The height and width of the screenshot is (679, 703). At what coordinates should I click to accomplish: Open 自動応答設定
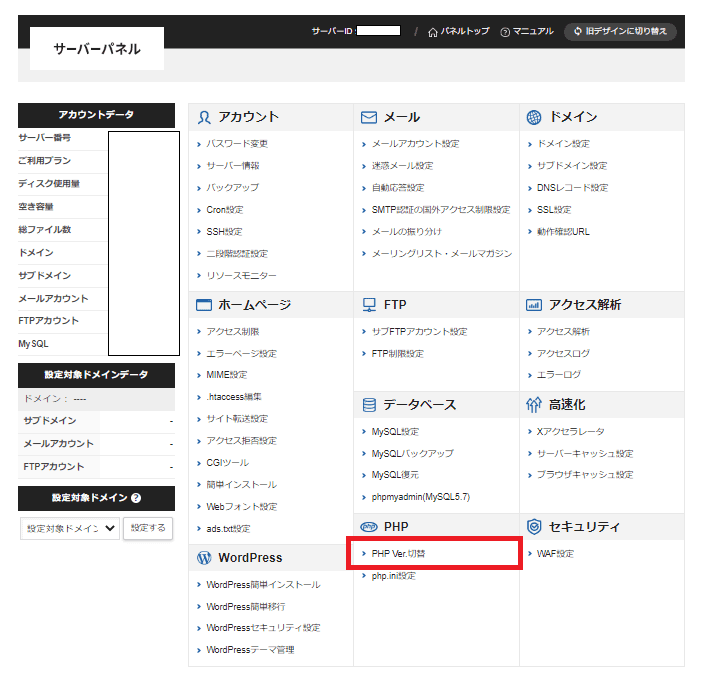(398, 188)
